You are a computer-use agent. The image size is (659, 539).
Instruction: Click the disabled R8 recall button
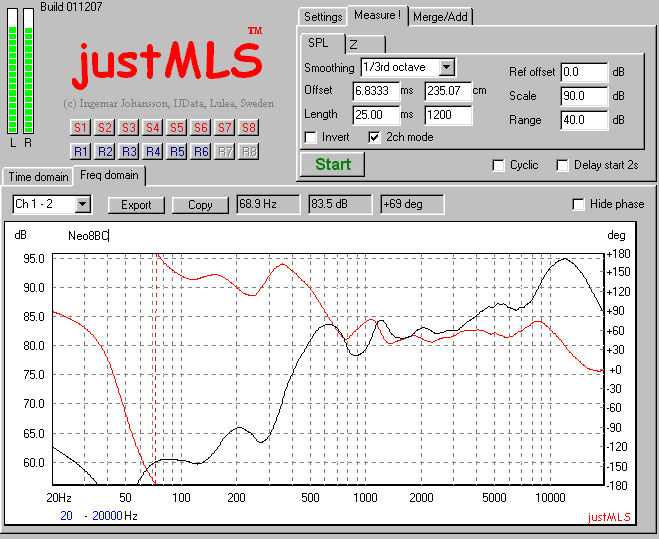(x=249, y=151)
